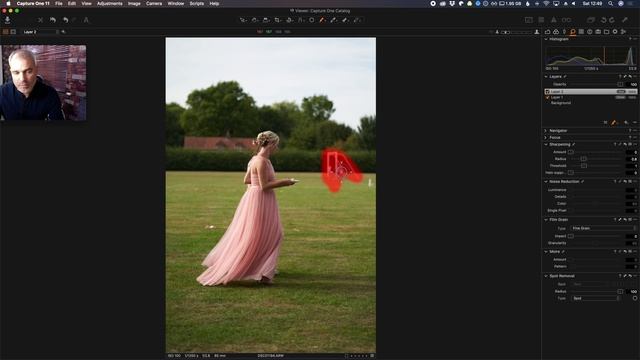Open the Layer 2 selector dropdown
Screen dimensions: 640x360
coord(41,31)
